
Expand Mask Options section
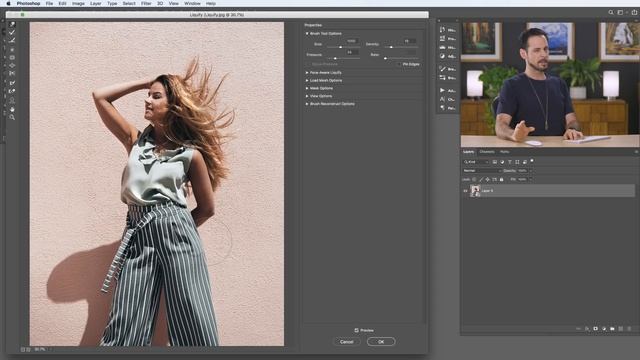coord(307,88)
